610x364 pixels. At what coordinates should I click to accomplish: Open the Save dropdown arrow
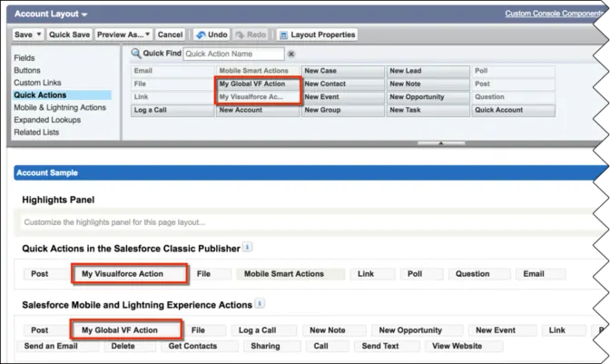click(x=38, y=34)
